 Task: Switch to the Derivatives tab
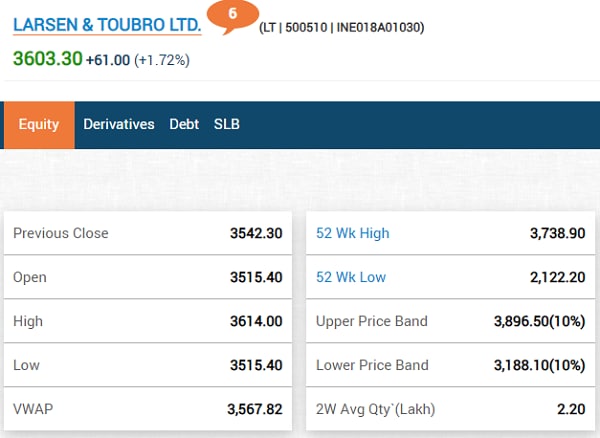[119, 124]
